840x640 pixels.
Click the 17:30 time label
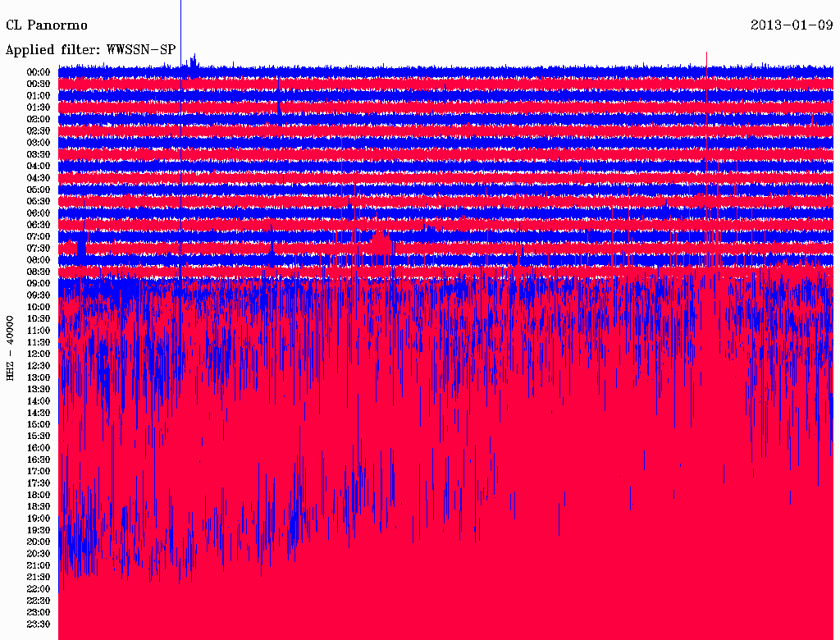[39, 483]
